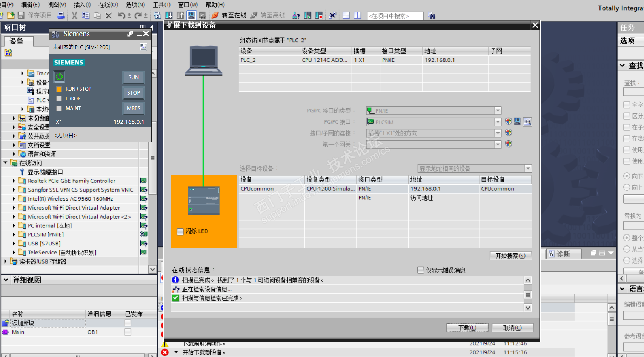Viewport: 644px width, 357px height.
Task: Click the 取消(C) button
Action: pos(512,328)
